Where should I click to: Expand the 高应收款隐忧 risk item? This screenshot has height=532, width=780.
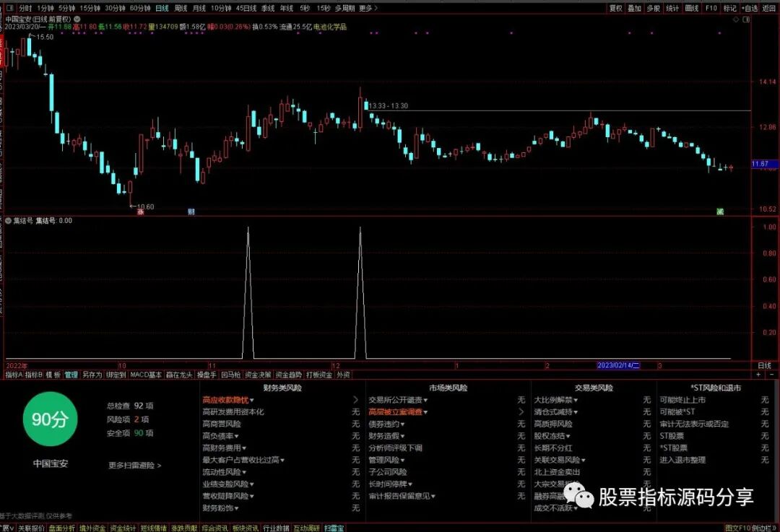(227, 400)
